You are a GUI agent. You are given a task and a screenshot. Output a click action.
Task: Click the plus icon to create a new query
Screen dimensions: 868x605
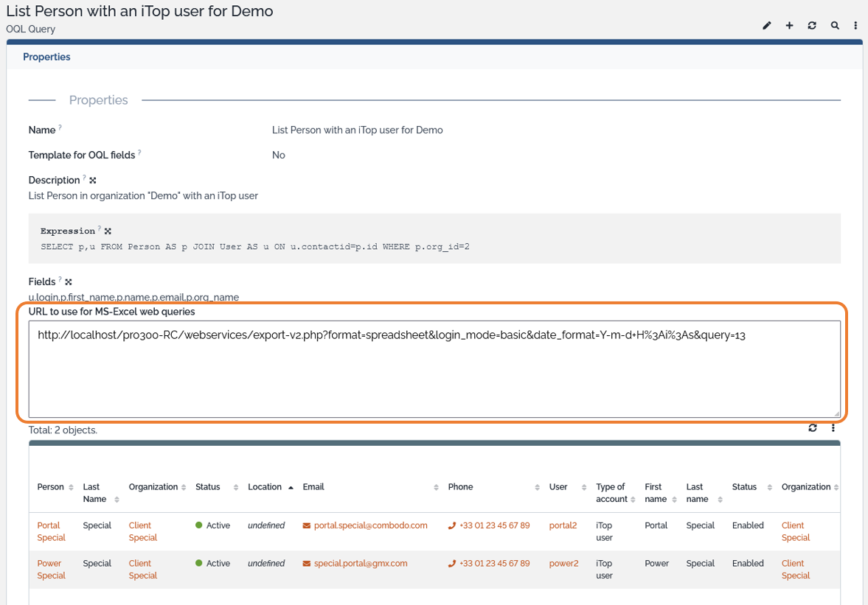click(789, 25)
